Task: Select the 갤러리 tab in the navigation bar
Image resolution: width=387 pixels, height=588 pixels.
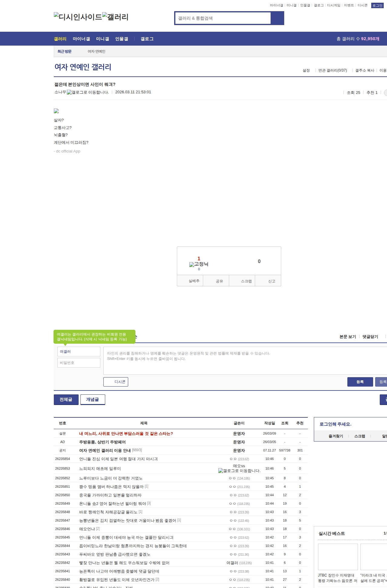Action: click(x=60, y=39)
